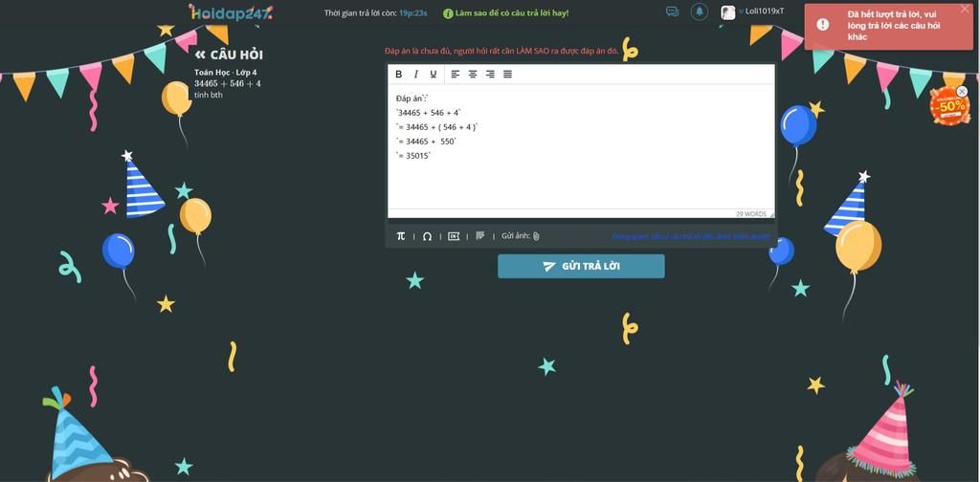The width and height of the screenshot is (980, 482).
Task: Click the blue anti-spam notice link
Action: 691,236
